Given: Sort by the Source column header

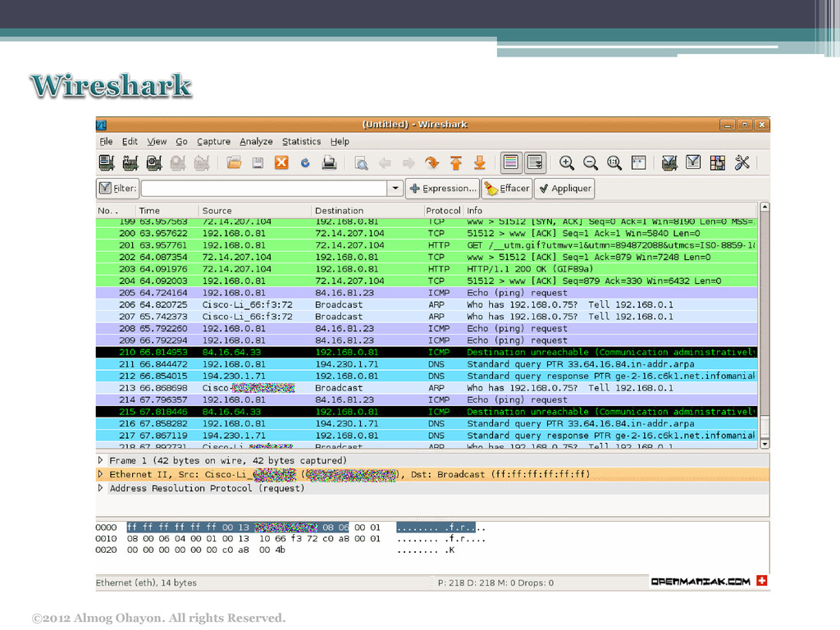Looking at the screenshot, I should point(254,211).
